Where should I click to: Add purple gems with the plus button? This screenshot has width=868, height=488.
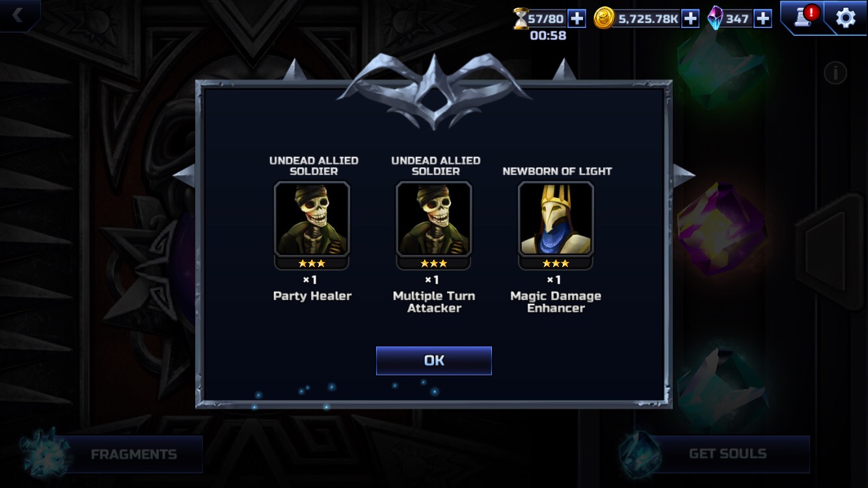(763, 19)
